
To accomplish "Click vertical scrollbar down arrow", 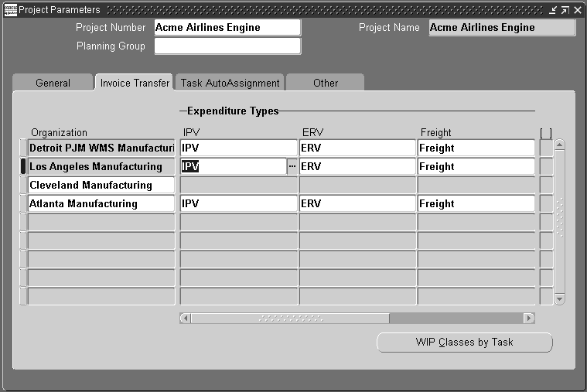I will click(560, 299).
